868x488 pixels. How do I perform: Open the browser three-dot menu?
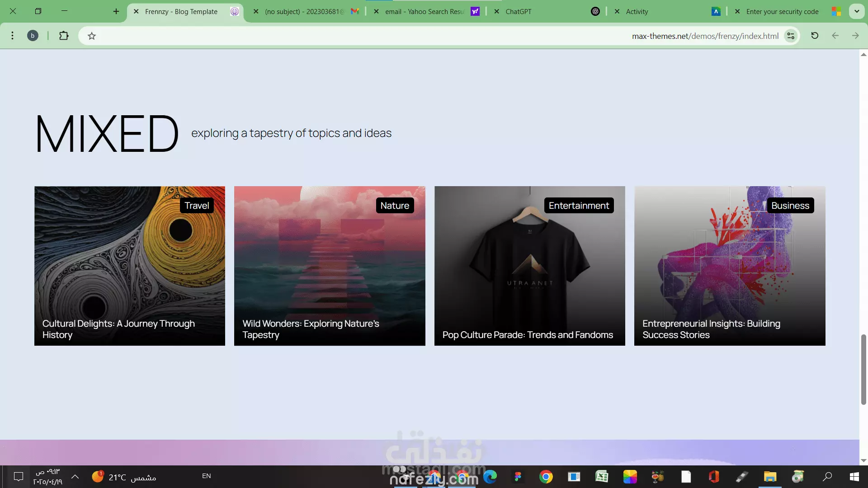pyautogui.click(x=13, y=36)
